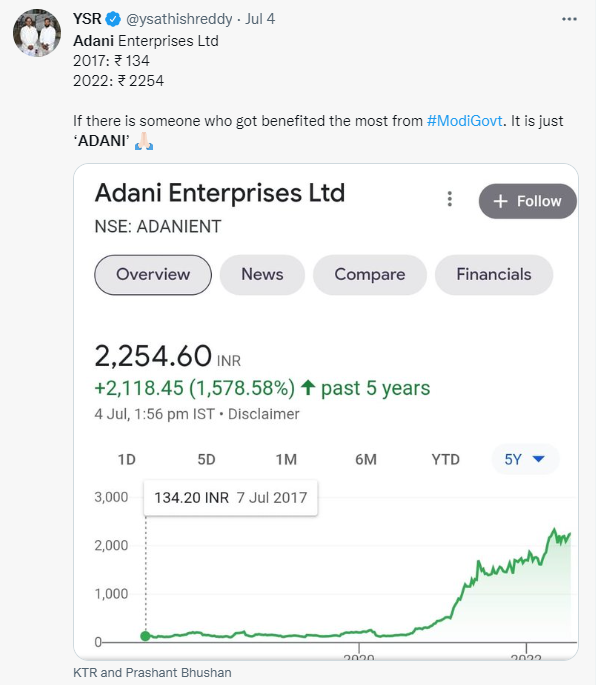Select the 5D time range
Screen dimensions: 607x685
(x=206, y=460)
